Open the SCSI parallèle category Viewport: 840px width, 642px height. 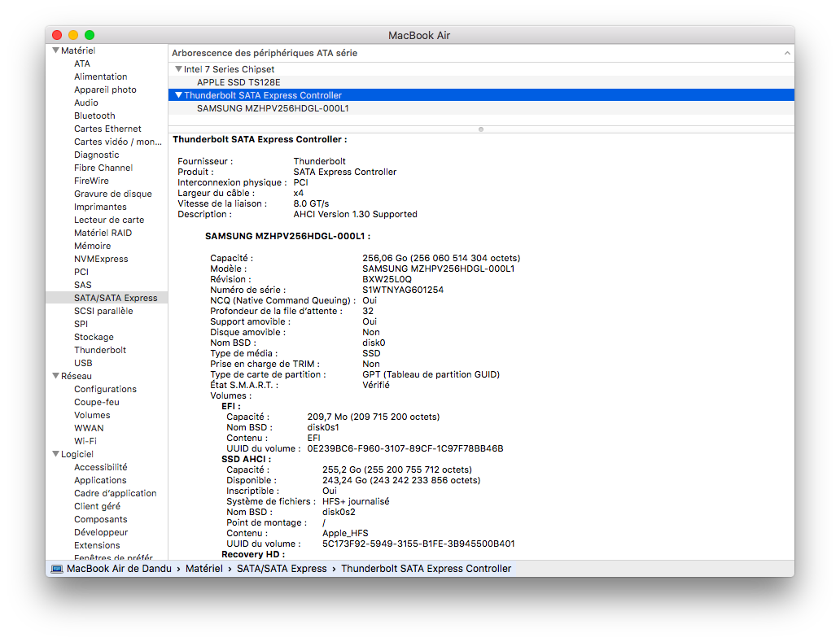click(x=103, y=311)
